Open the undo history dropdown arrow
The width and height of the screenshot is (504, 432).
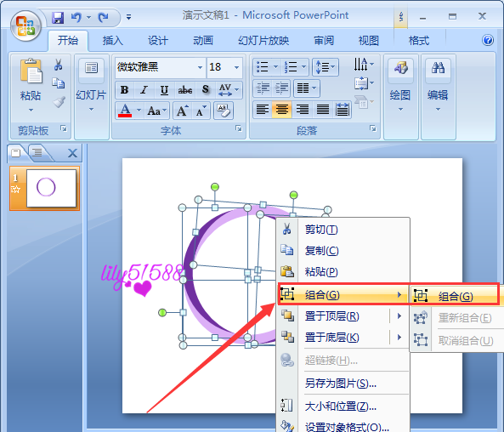tap(89, 17)
